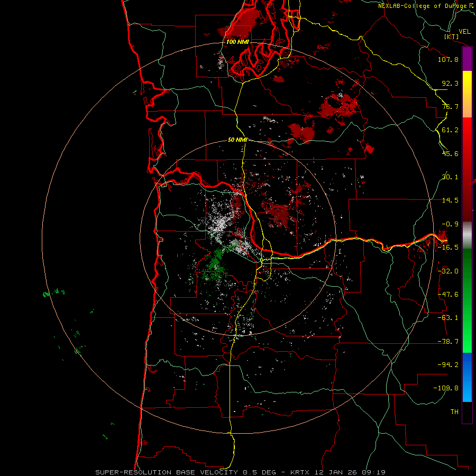The width and height of the screenshot is (476, 476).
Task: Click the 100 NMI range ring label
Action: 237,42
